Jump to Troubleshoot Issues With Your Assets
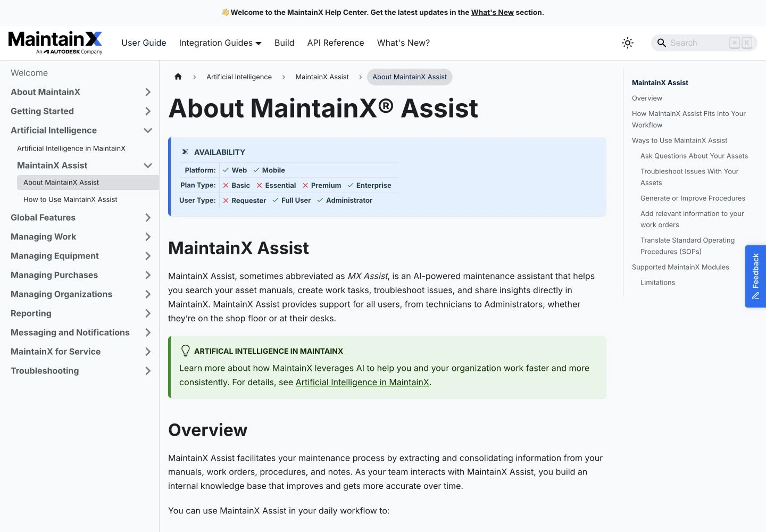The width and height of the screenshot is (766, 532). pos(689,177)
